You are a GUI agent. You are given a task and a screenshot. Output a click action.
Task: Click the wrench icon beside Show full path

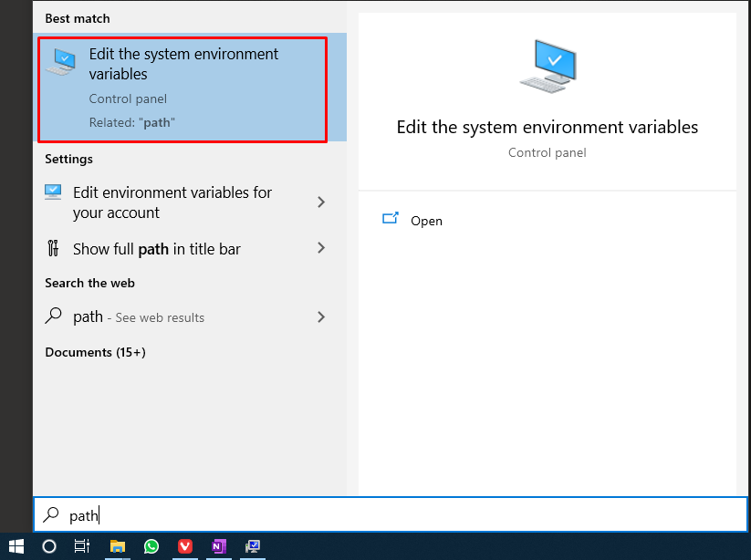(x=53, y=248)
